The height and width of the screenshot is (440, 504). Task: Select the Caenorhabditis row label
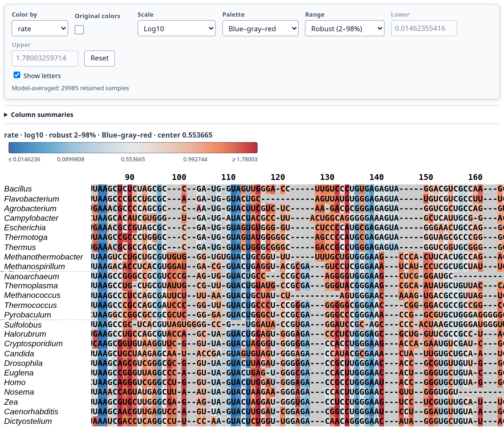31,412
